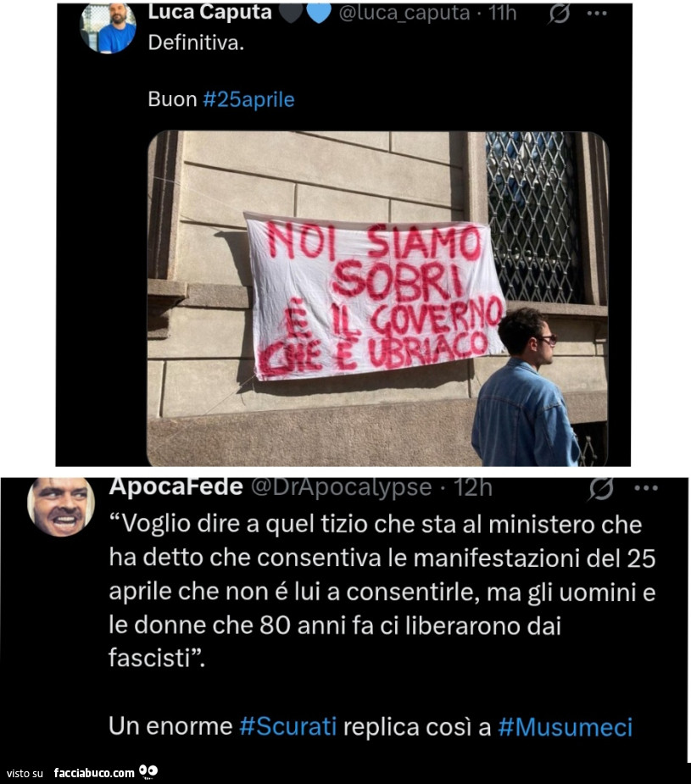Screen dimensions: 691x784
Task: Open the #Scurati hashtag
Action: [288, 726]
